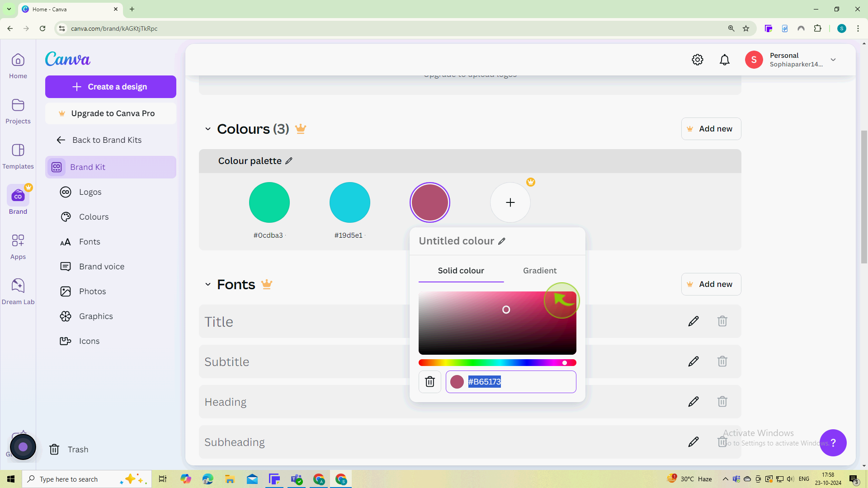Viewport: 868px width, 488px height.
Task: Click the delete colour trash icon
Action: pyautogui.click(x=430, y=381)
